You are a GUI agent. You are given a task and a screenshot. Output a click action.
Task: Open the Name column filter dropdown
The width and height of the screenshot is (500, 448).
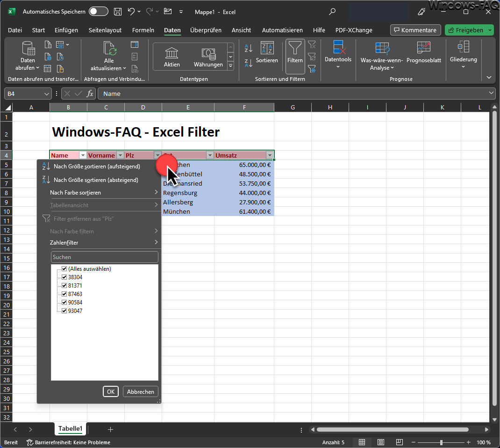83,155
